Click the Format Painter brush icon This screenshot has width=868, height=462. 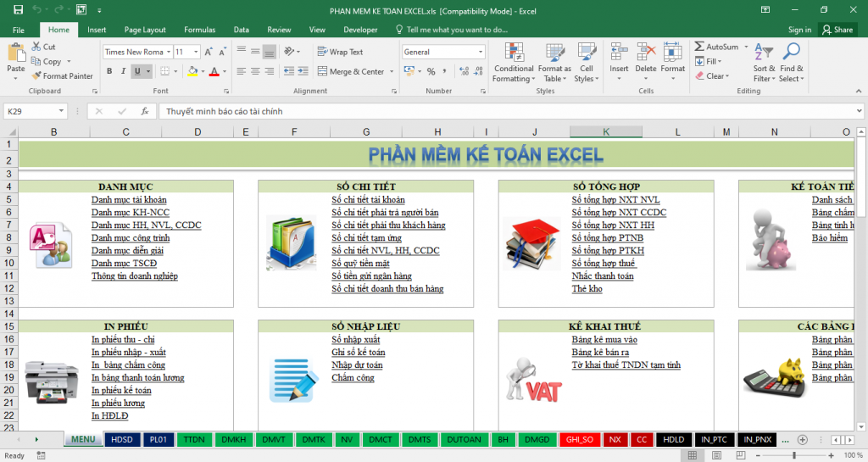(37, 76)
